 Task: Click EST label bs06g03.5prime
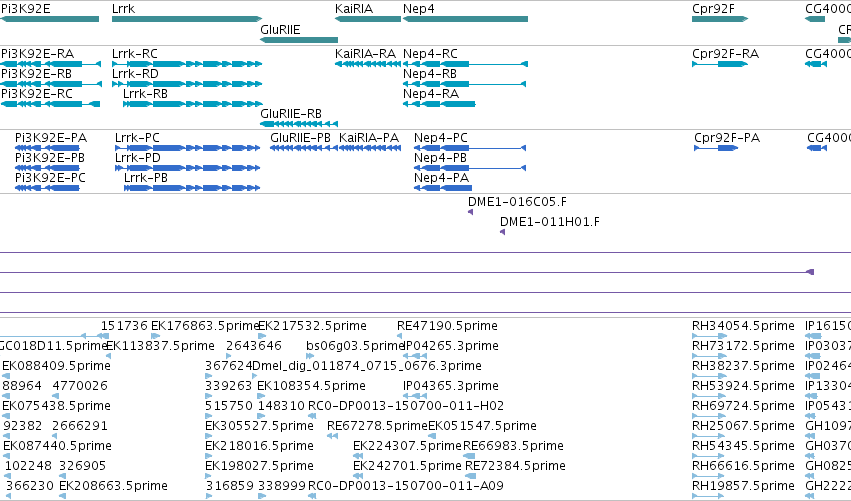(x=356, y=346)
